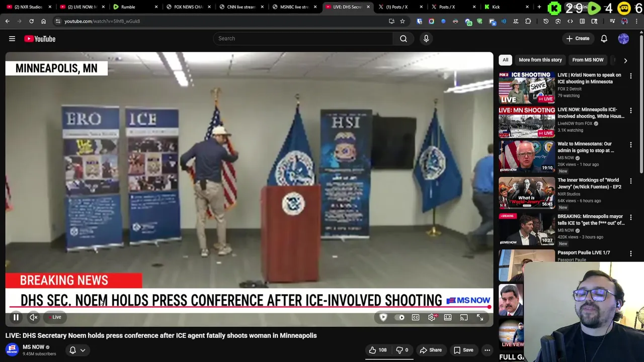This screenshot has width=644, height=362.
Task: Click the Create button
Action: (578, 39)
